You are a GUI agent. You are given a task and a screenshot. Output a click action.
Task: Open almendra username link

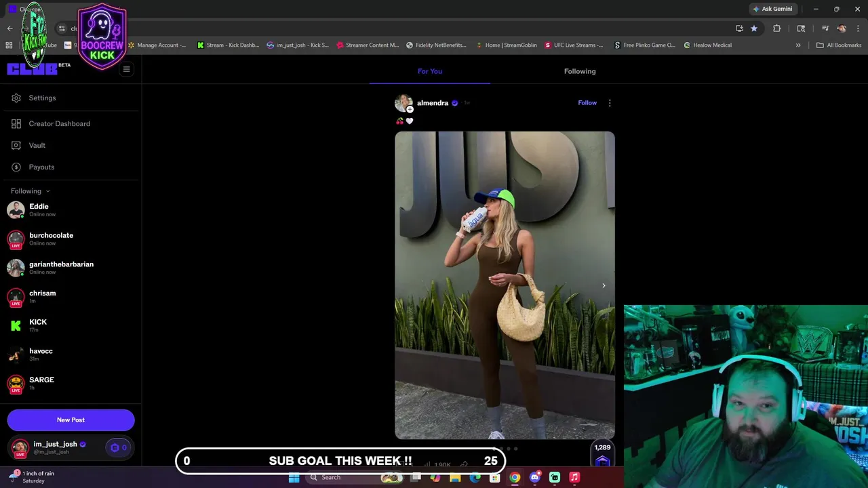click(x=433, y=103)
